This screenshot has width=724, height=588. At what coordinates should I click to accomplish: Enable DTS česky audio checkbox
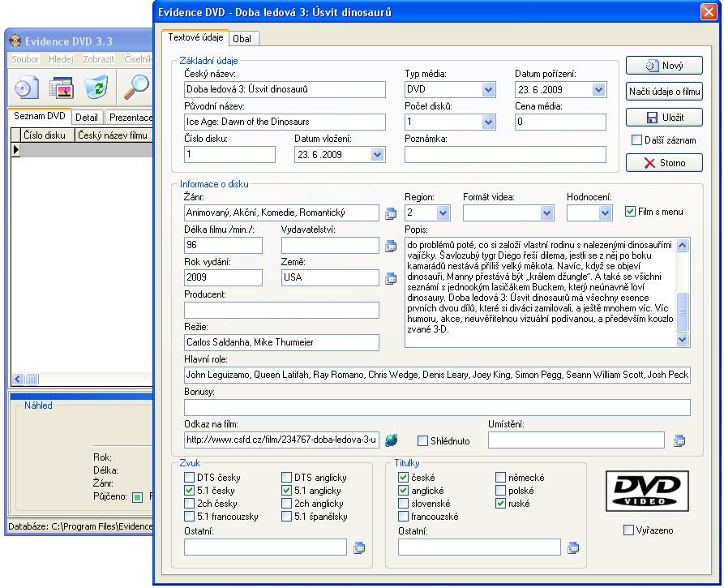pyautogui.click(x=189, y=477)
